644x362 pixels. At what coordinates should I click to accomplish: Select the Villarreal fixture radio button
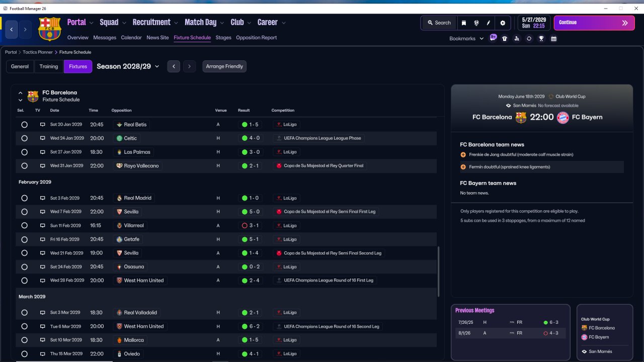(24, 226)
